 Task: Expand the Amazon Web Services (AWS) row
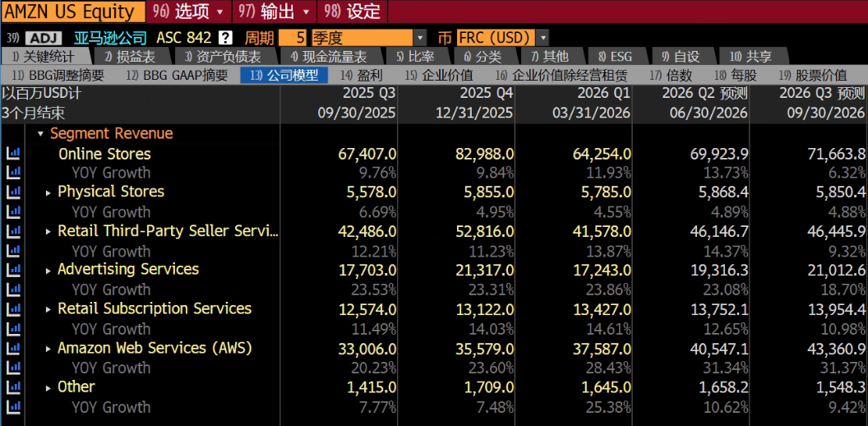[49, 349]
